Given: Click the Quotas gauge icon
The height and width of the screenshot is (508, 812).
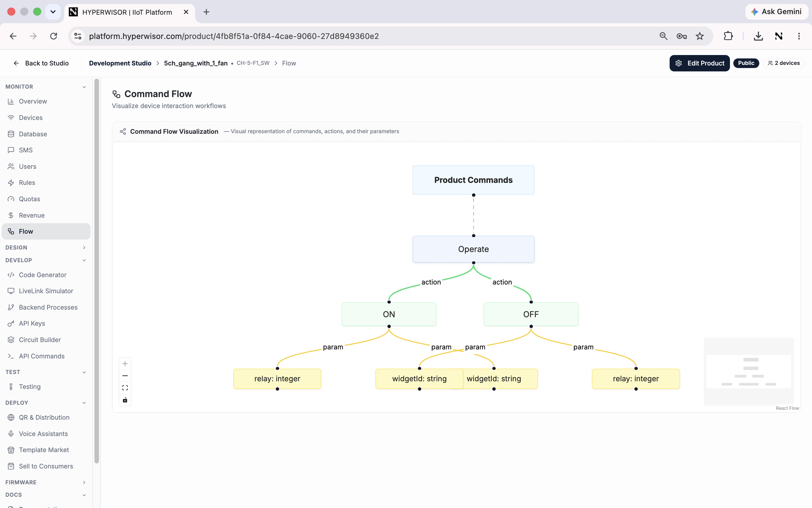Looking at the screenshot, I should (11, 199).
